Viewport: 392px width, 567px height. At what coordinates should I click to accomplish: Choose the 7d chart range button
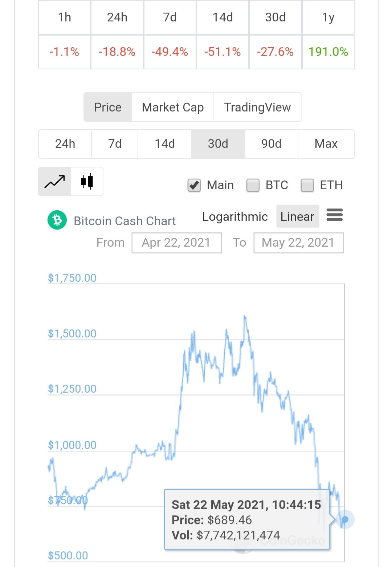coord(115,144)
